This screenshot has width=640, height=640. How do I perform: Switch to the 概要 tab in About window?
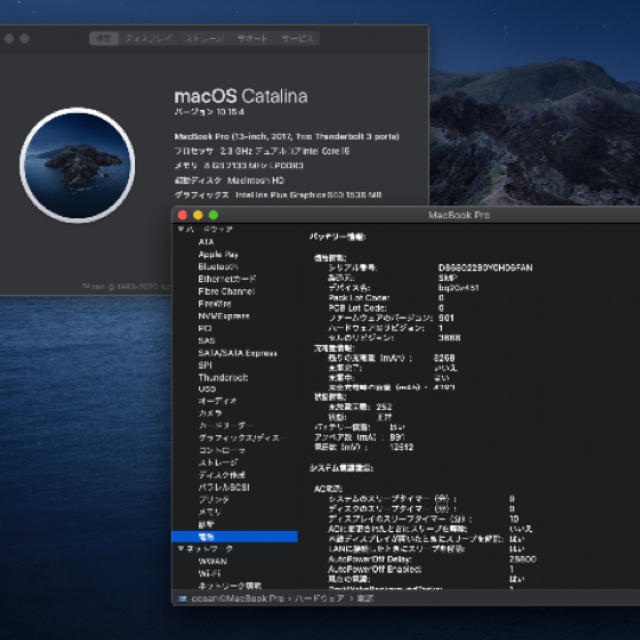(x=104, y=38)
